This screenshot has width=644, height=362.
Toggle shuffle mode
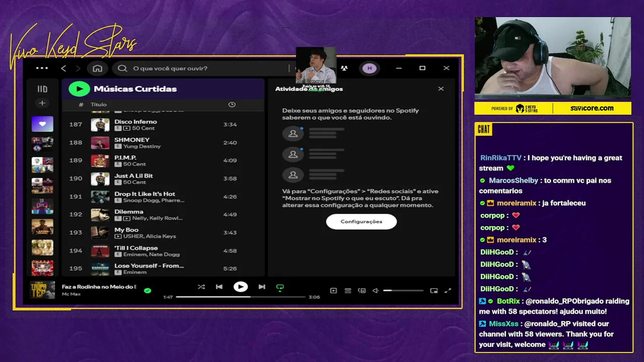click(x=201, y=287)
